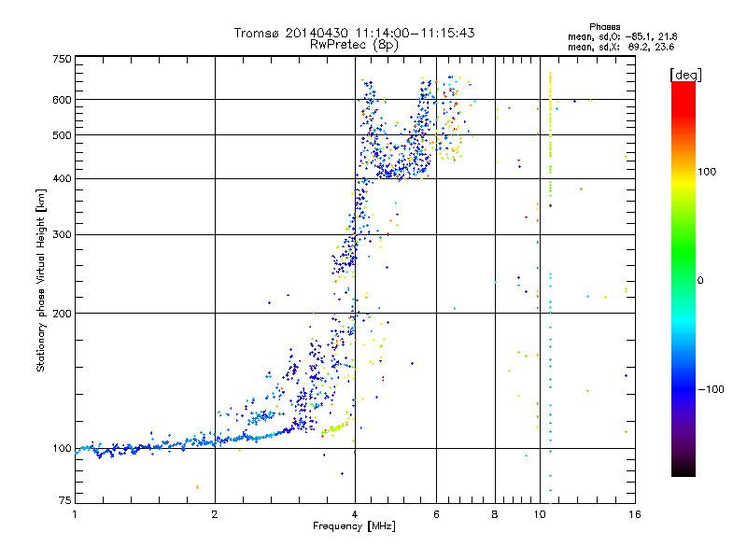
Task: Click the 'Stationary phase Virtual Height [km]' label
Action: click(41, 280)
